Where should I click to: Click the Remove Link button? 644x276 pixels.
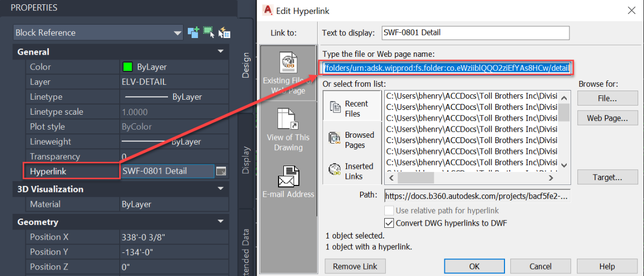355,266
